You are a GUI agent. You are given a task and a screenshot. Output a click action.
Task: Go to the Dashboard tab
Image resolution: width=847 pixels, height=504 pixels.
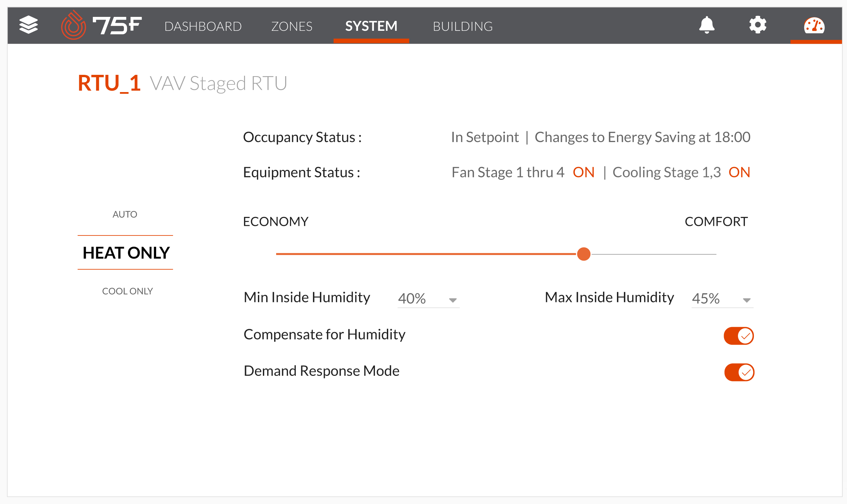point(203,26)
